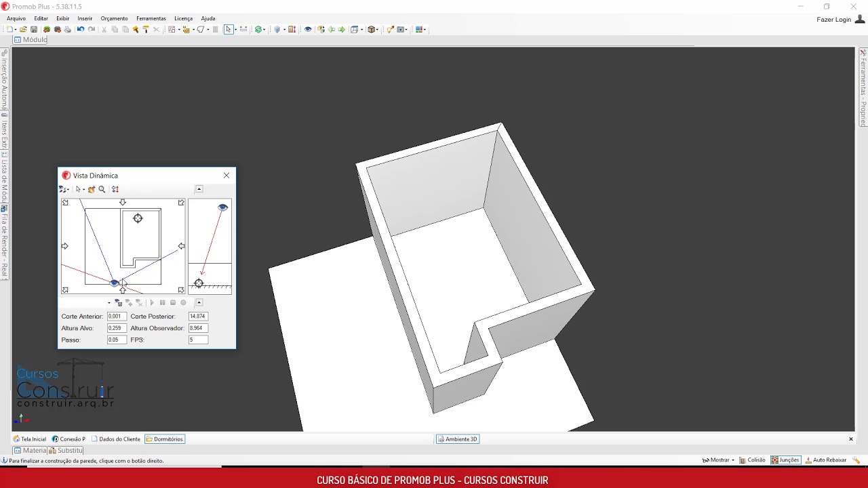
Task: Click the eye observer marker in plan view
Action: click(114, 283)
